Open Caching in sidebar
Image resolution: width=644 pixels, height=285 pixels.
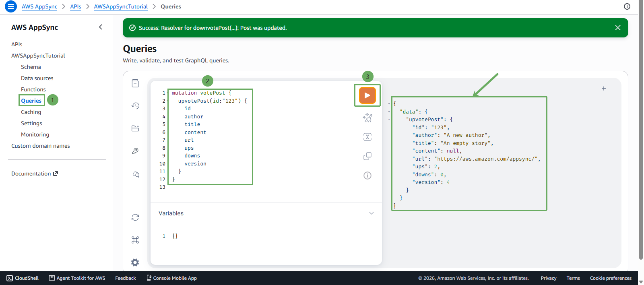[x=31, y=112]
